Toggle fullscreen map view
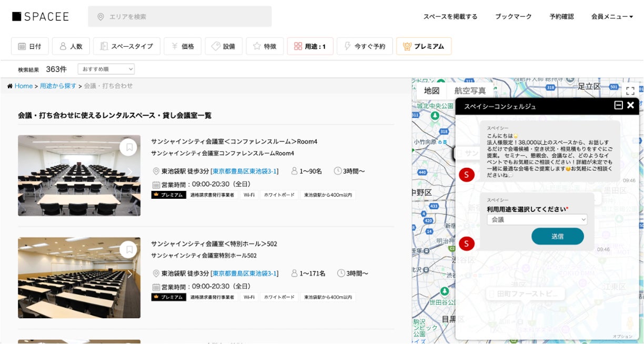Image resolution: width=644 pixels, height=344 pixels. (x=630, y=91)
